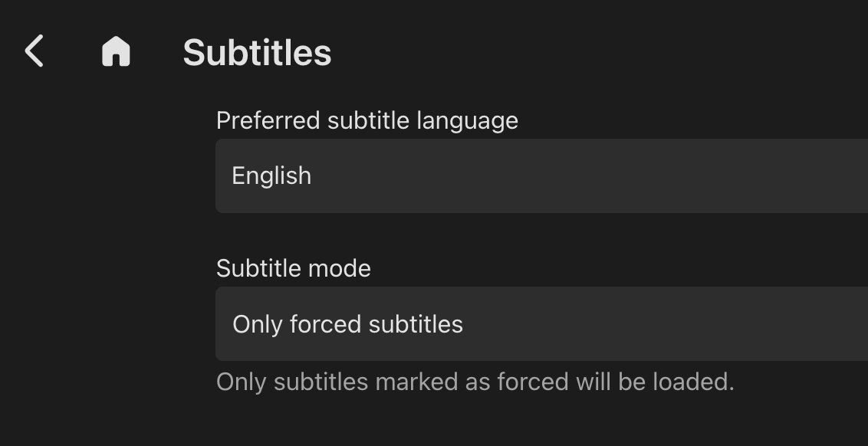The height and width of the screenshot is (446, 868).
Task: Select the English value in language field
Action: (271, 175)
